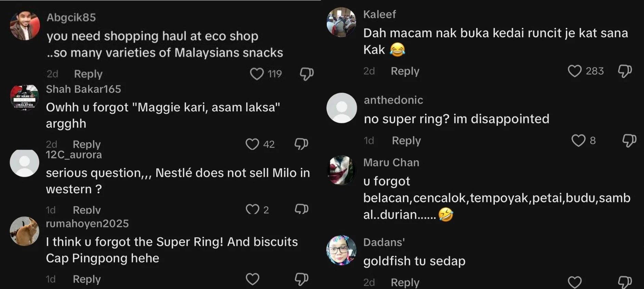Like Abgcik85's eco shop comment
Screen dimensions: 644x289
click(257, 74)
